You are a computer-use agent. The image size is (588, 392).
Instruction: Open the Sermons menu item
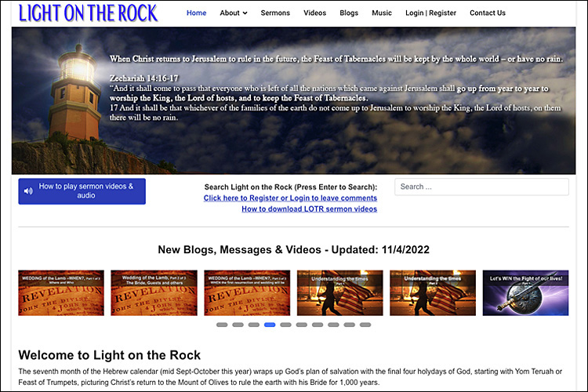tap(275, 13)
